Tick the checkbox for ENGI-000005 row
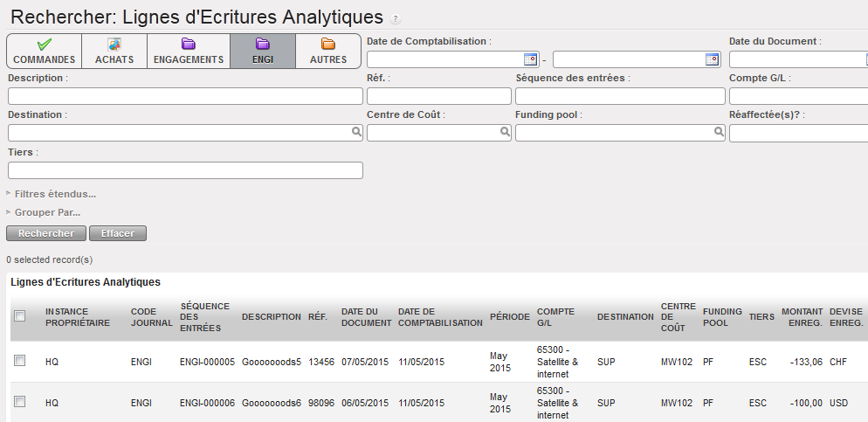The width and height of the screenshot is (868, 422). tap(20, 360)
